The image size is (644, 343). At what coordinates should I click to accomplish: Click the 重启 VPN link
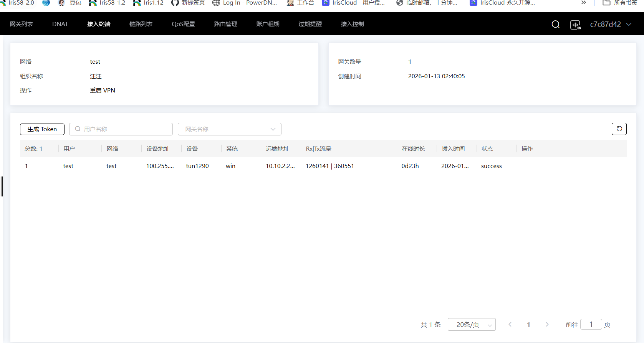click(103, 91)
